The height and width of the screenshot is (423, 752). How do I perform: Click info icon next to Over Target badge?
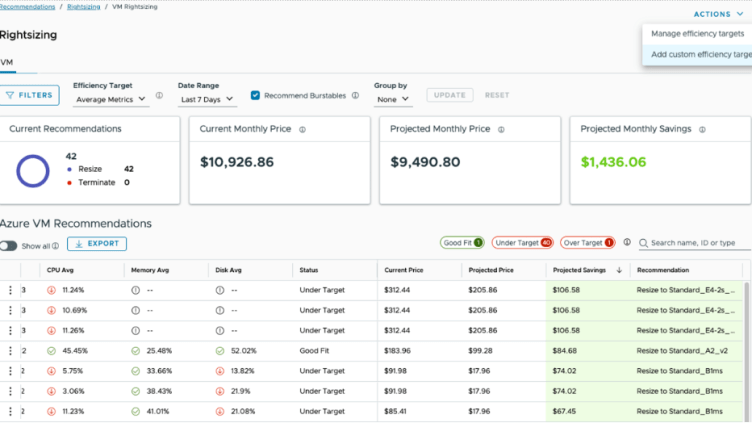click(627, 242)
